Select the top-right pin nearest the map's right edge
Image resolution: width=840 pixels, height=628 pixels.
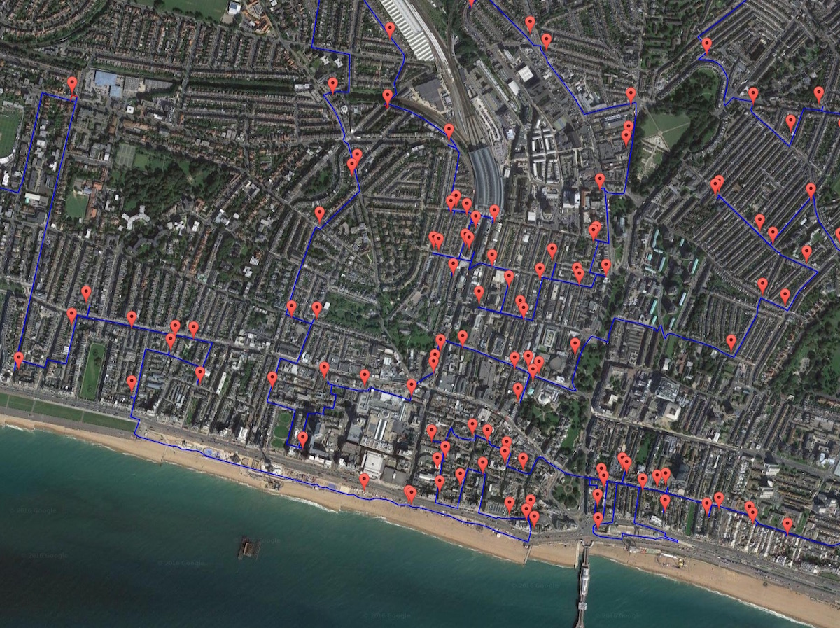[818, 94]
